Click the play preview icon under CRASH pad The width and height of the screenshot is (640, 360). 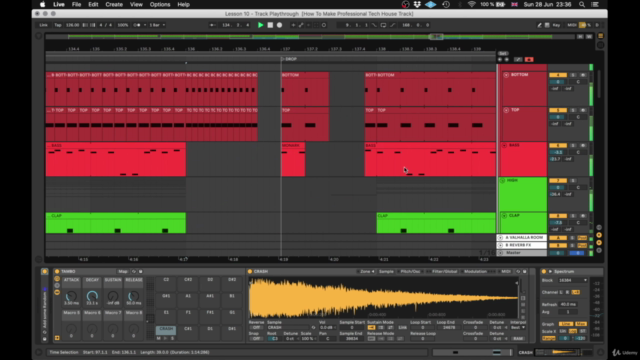(x=165, y=338)
